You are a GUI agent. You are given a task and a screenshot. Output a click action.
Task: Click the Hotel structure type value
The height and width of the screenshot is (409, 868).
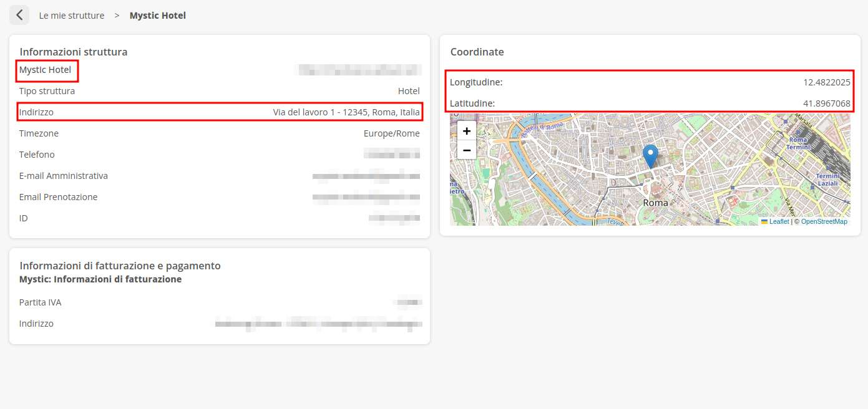point(409,91)
